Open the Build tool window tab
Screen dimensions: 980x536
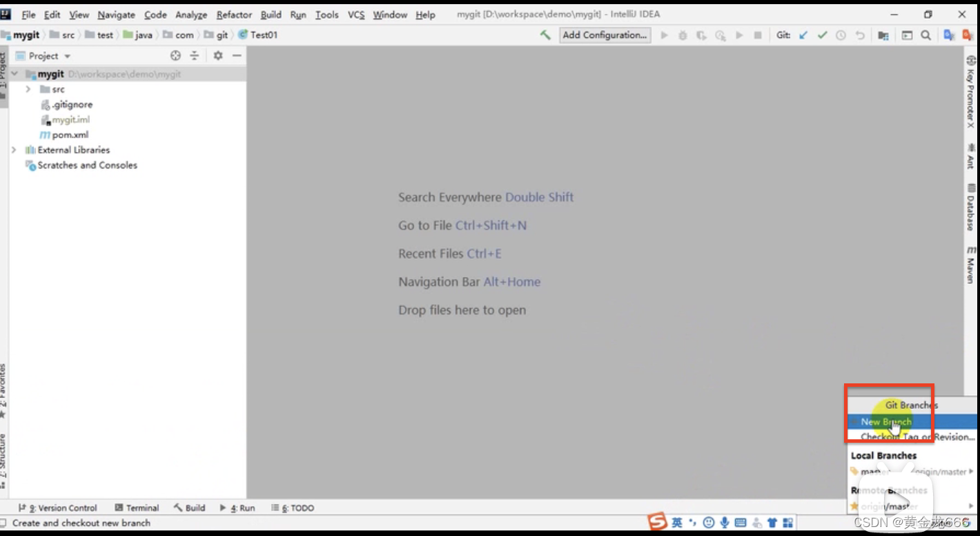click(x=190, y=508)
